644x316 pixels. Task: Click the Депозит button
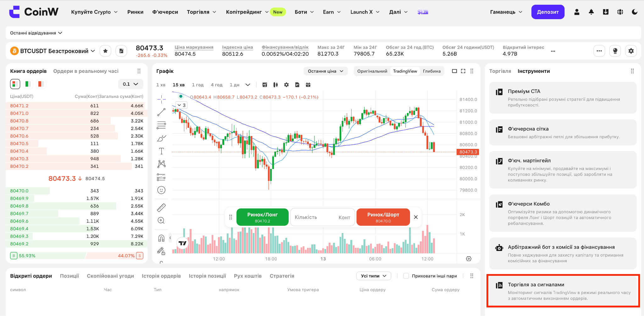[548, 12]
